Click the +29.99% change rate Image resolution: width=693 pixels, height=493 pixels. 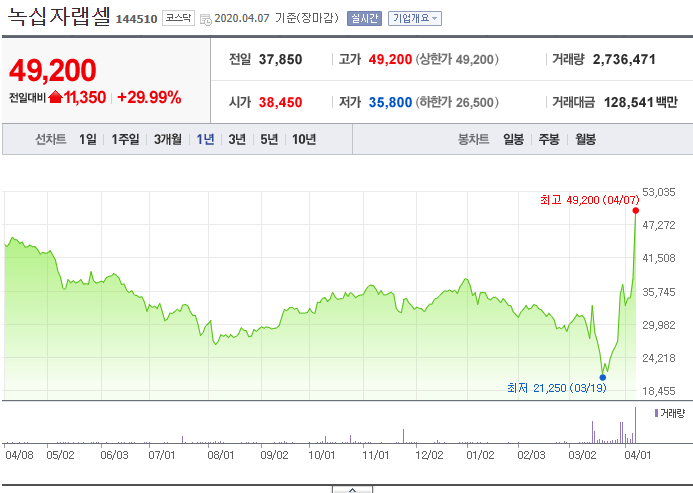(x=149, y=97)
